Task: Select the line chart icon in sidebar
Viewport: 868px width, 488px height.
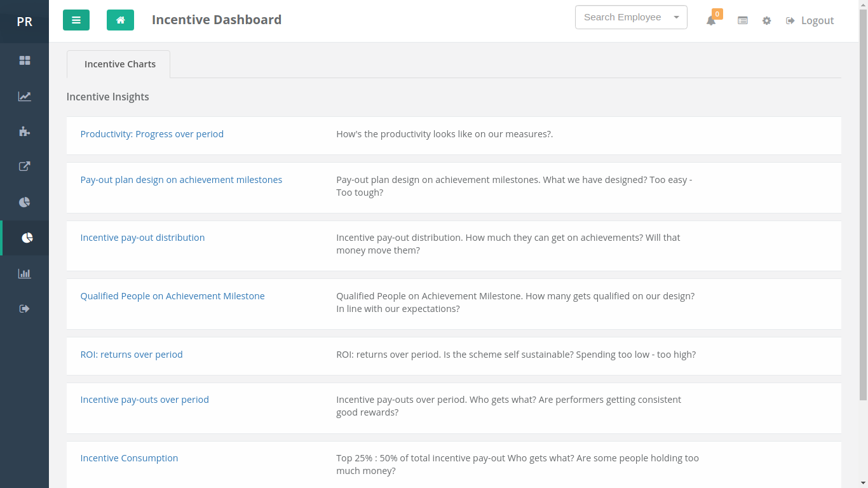Action: [25, 97]
